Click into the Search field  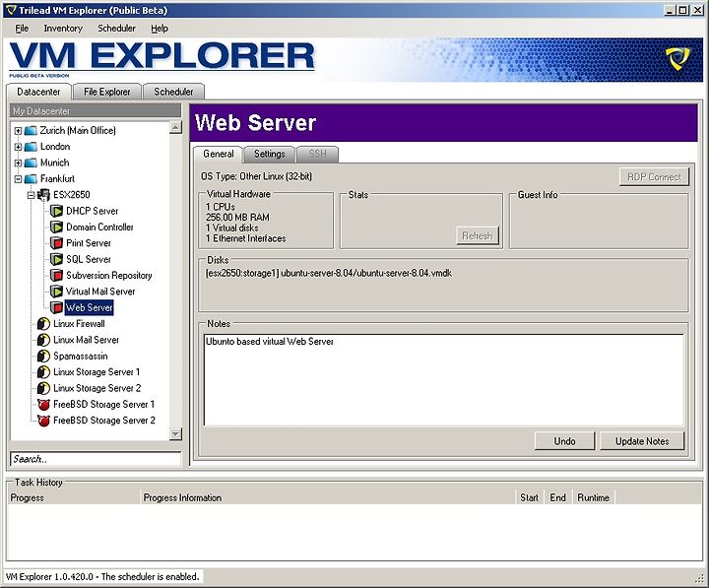(x=96, y=459)
